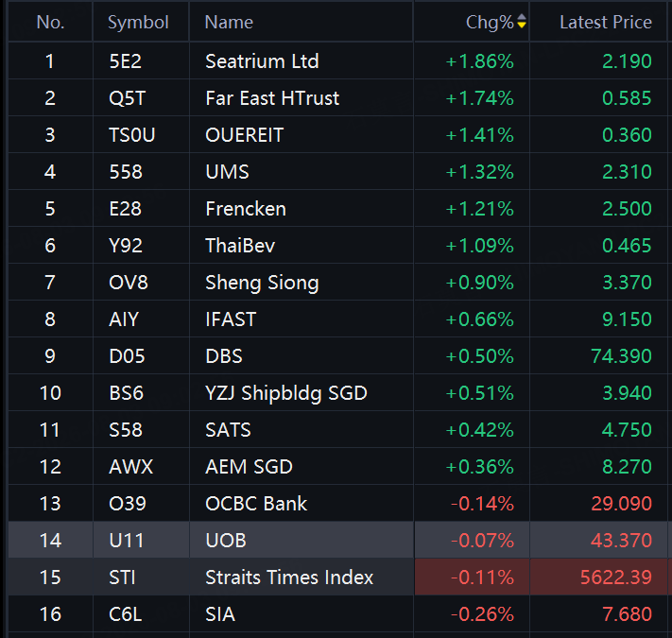Select the SATS name
672x638 pixels.
[228, 430]
